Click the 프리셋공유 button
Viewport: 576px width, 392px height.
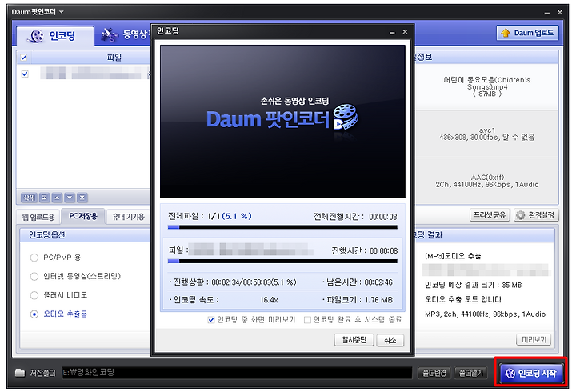[490, 215]
